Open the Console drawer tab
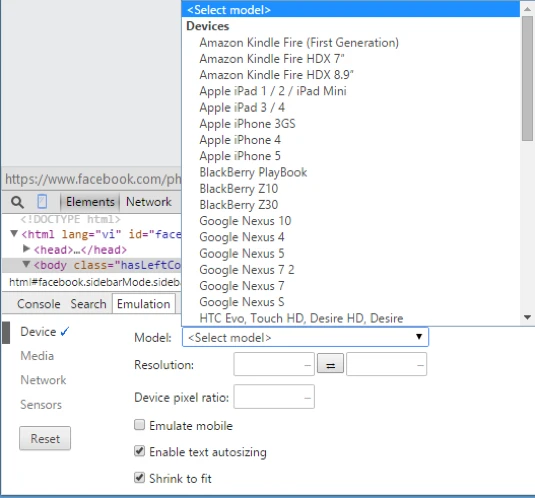Screen dimensions: 535x498 [x=39, y=304]
